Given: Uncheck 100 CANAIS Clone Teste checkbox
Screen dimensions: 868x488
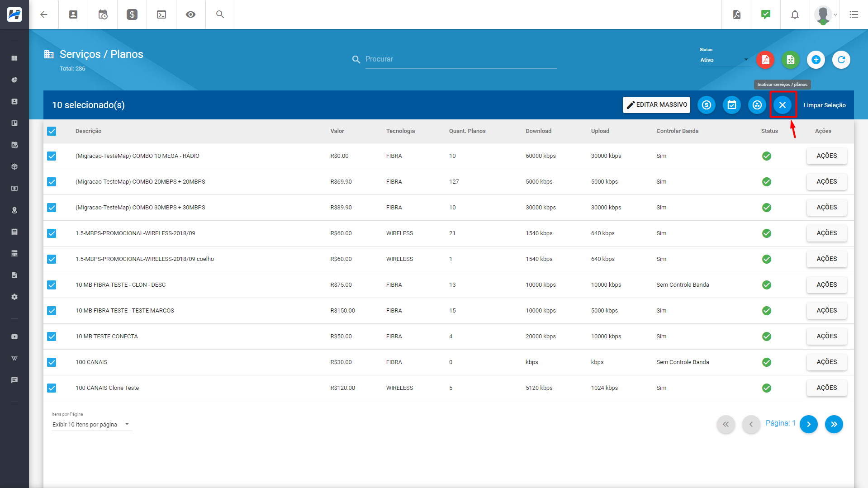Looking at the screenshot, I should [52, 388].
